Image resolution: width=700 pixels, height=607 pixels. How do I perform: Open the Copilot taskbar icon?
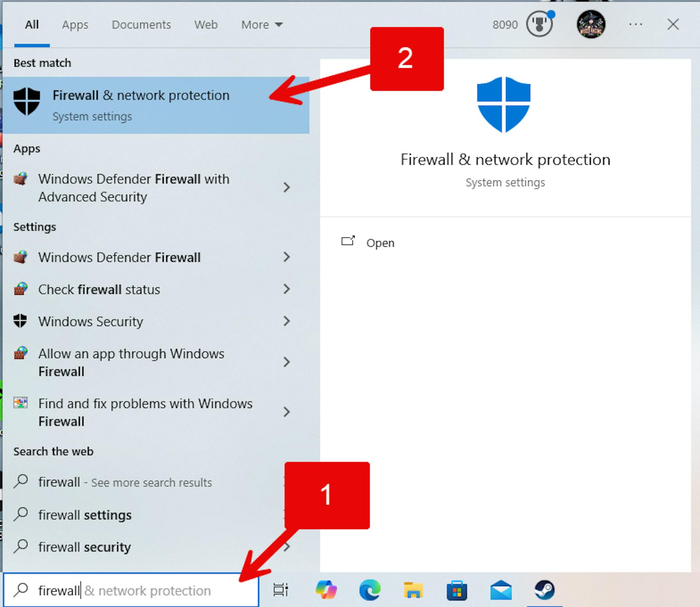coord(326,590)
